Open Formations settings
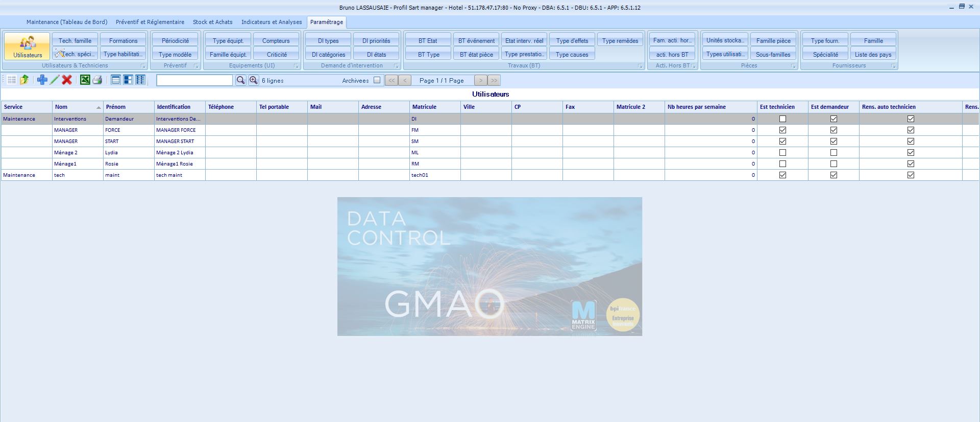 [123, 40]
